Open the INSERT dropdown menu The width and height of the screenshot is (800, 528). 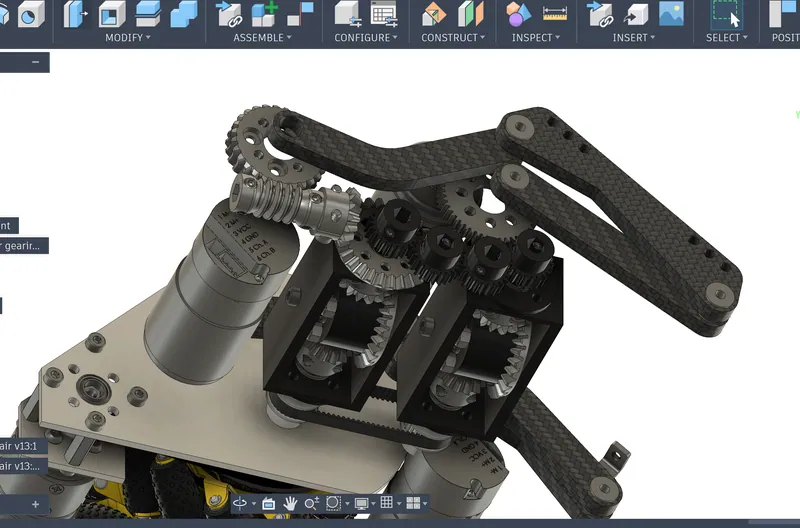(x=634, y=38)
